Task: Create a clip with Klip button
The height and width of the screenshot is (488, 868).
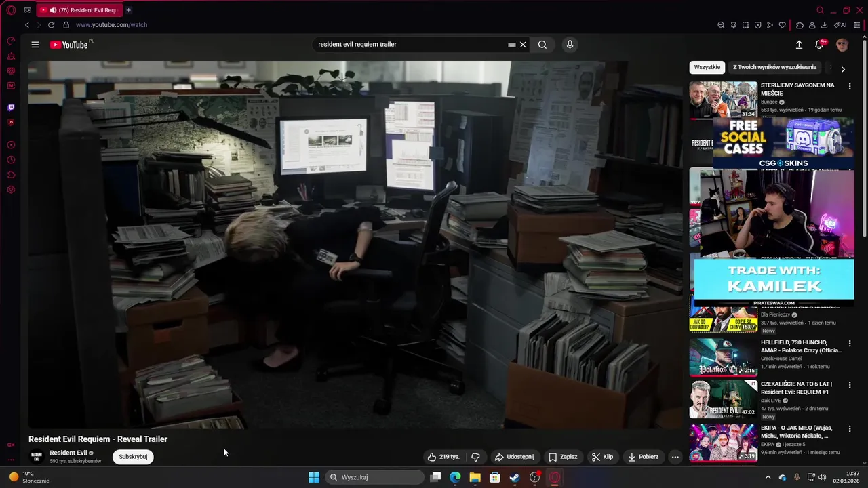Action: [x=603, y=457]
